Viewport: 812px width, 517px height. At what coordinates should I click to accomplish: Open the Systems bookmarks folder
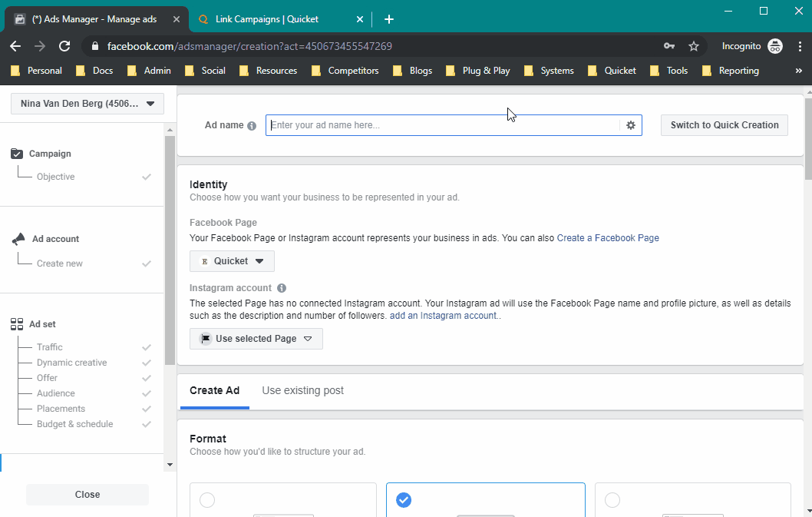(550, 71)
